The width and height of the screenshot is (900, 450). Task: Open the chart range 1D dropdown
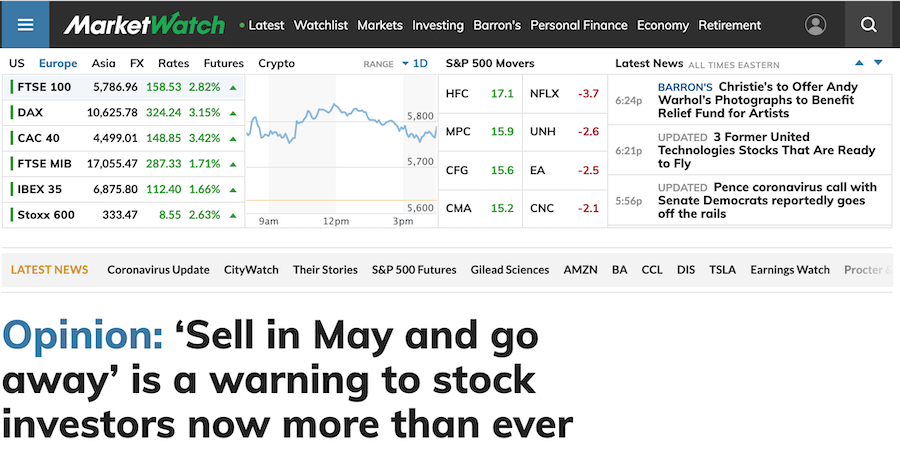pos(414,63)
